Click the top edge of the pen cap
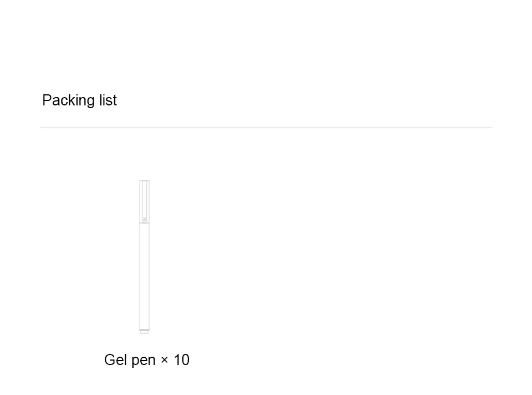The image size is (532, 395). pos(144,181)
